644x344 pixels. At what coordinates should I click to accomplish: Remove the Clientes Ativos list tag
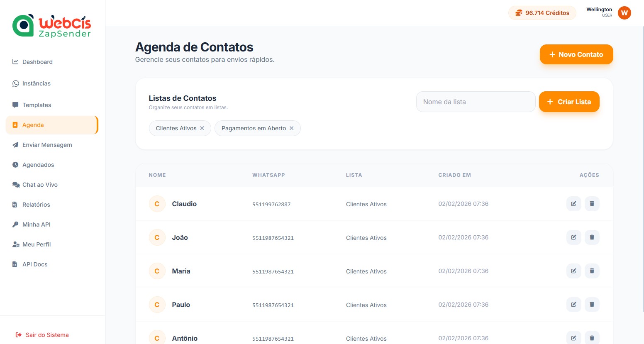tap(202, 128)
